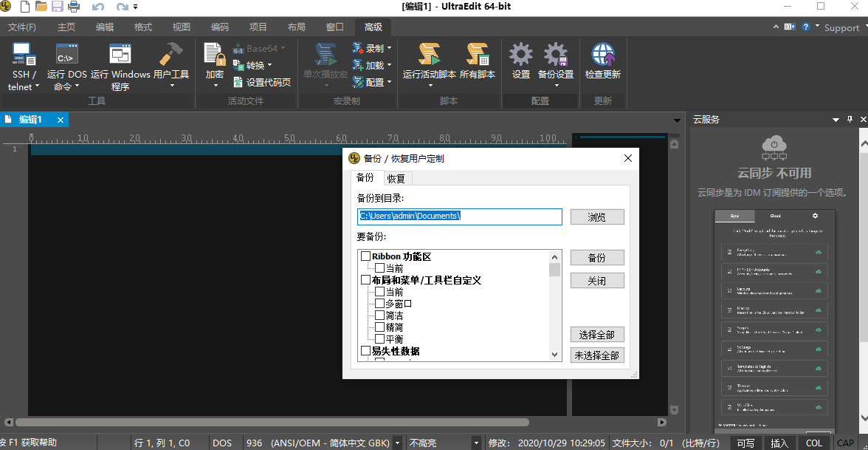Open the SSH / telnet tool
Viewport: 868px width, 450px height.
point(24,55)
